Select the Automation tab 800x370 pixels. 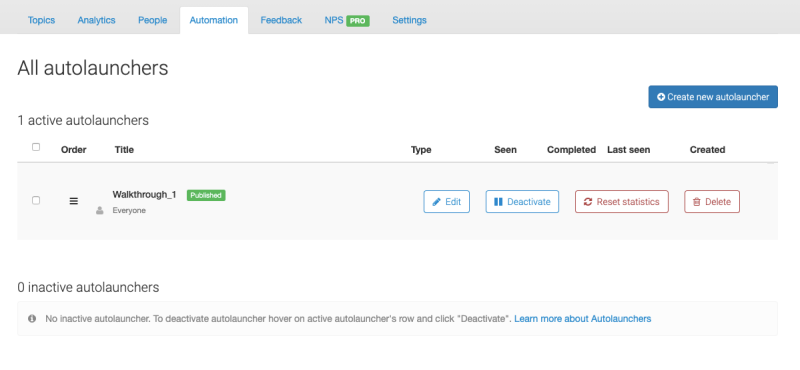click(x=214, y=20)
